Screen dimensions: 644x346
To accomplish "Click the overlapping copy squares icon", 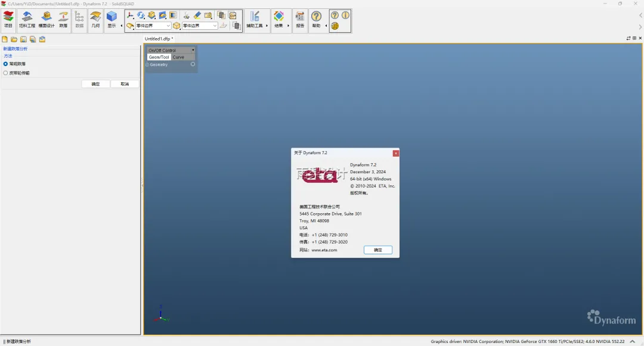I will (221, 15).
